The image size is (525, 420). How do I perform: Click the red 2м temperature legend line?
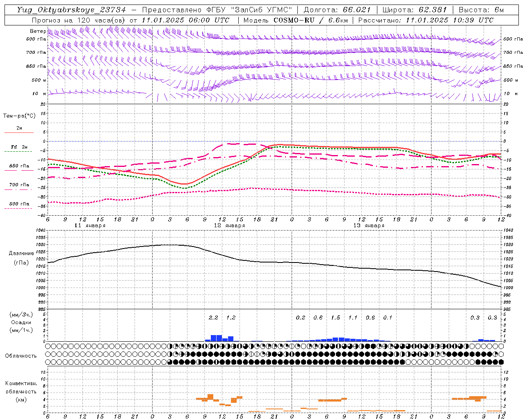(19, 132)
